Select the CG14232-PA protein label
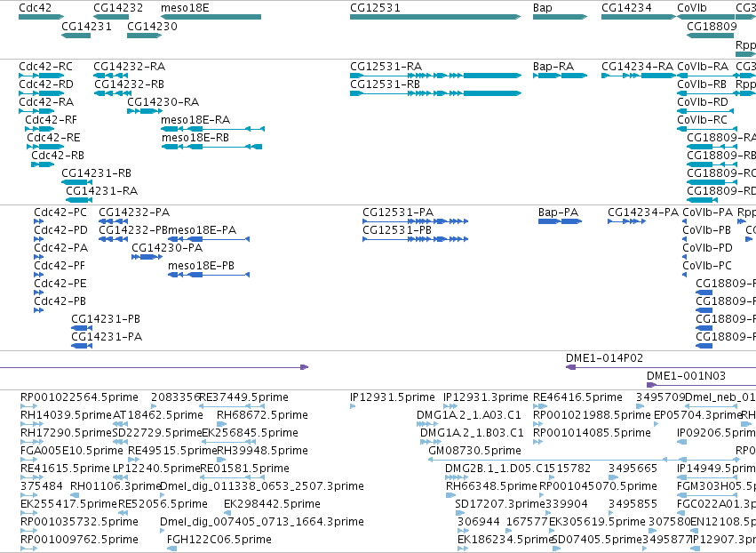756x553 pixels. [x=134, y=212]
